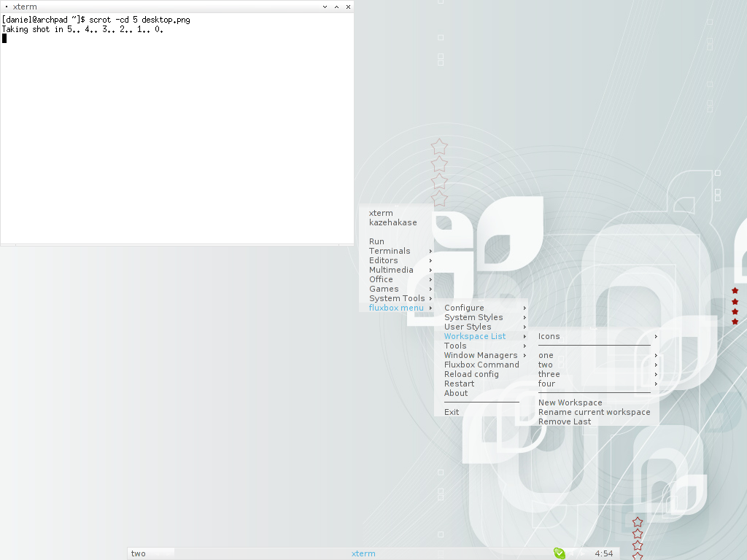The height and width of the screenshot is (560, 747).
Task: Toggle the stick dot in xterm titlebar
Action: 6,7
